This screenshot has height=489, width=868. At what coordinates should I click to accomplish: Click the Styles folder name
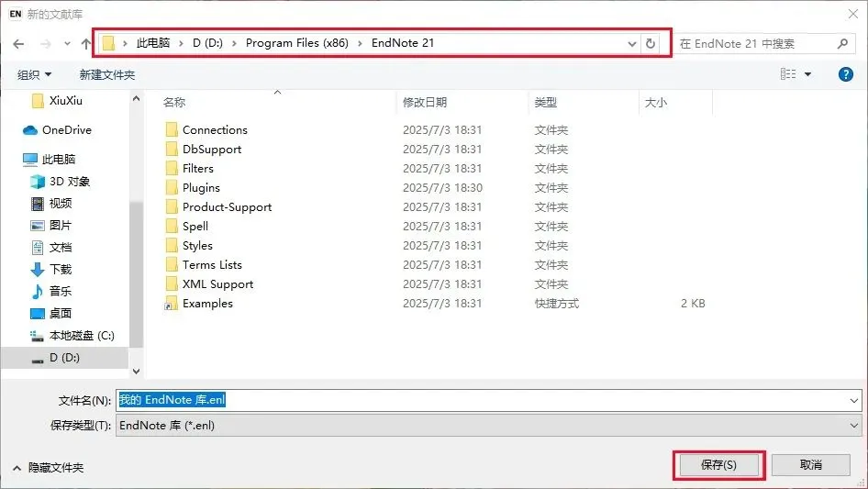197,245
